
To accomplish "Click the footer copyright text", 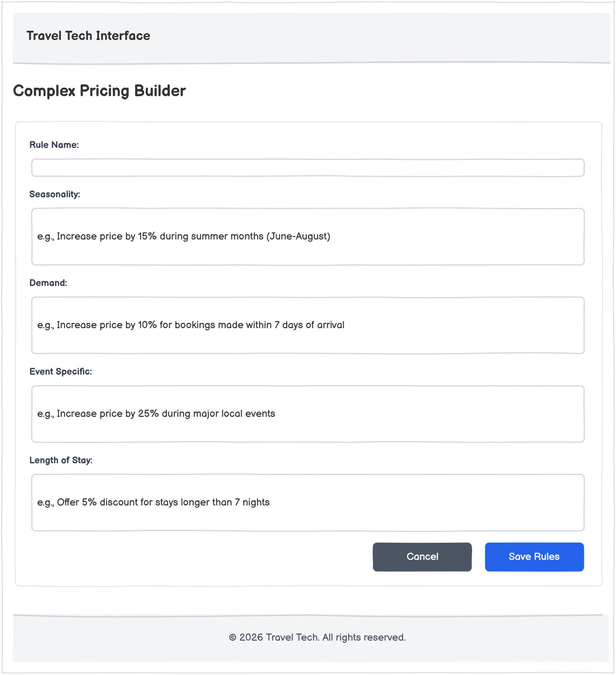I will [317, 637].
